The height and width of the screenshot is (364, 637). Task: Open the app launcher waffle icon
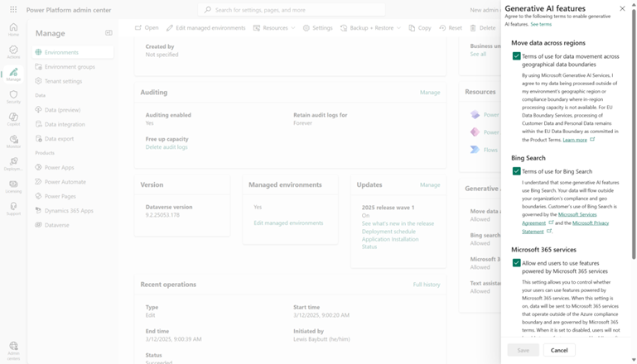(13, 9)
